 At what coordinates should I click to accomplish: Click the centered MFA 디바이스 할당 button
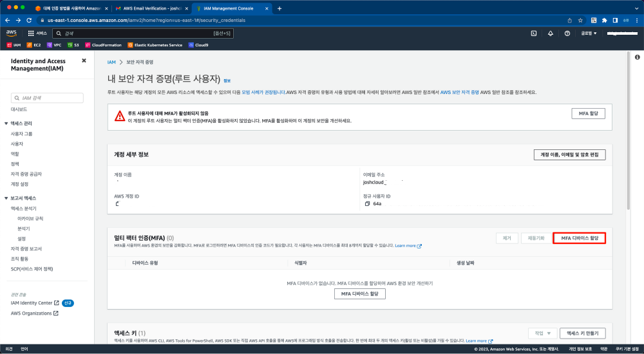click(360, 293)
